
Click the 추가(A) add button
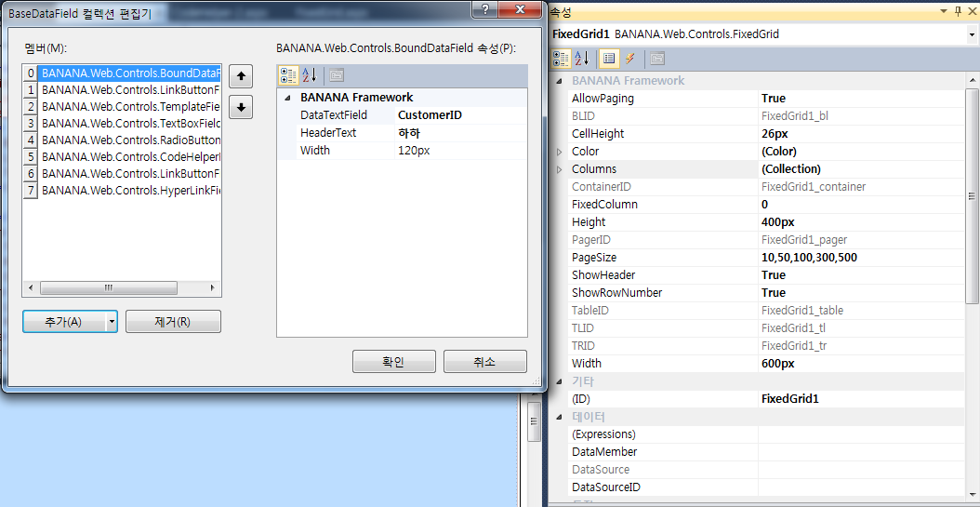pyautogui.click(x=64, y=321)
